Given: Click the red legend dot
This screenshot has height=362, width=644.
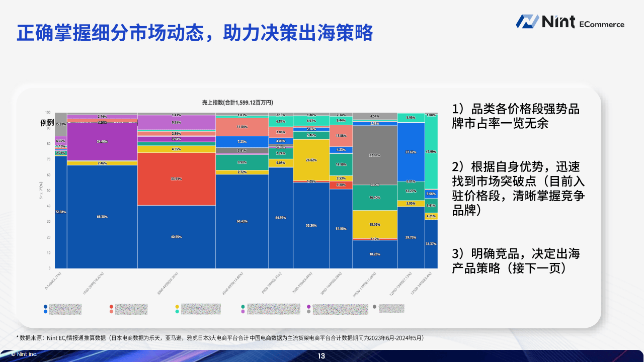Looking at the screenshot, I should pyautogui.click(x=111, y=306).
